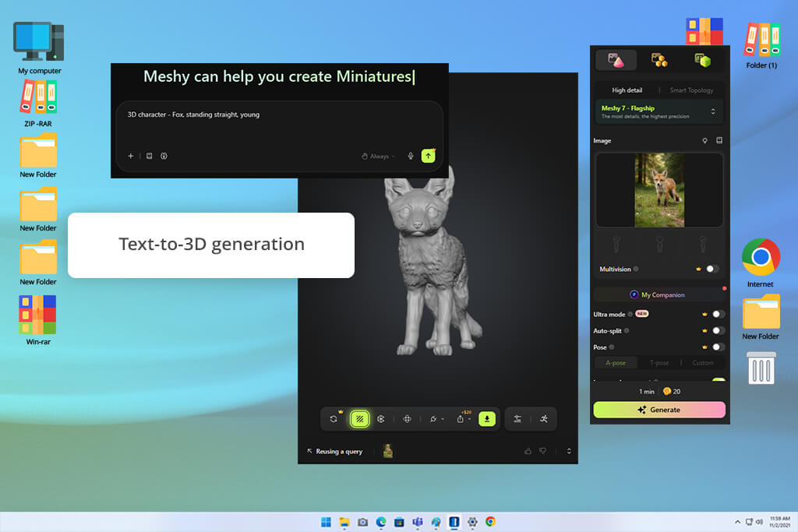This screenshot has width=798, height=532.
Task: Switch to the multi-object orange spheres mode tab
Action: tap(659, 61)
